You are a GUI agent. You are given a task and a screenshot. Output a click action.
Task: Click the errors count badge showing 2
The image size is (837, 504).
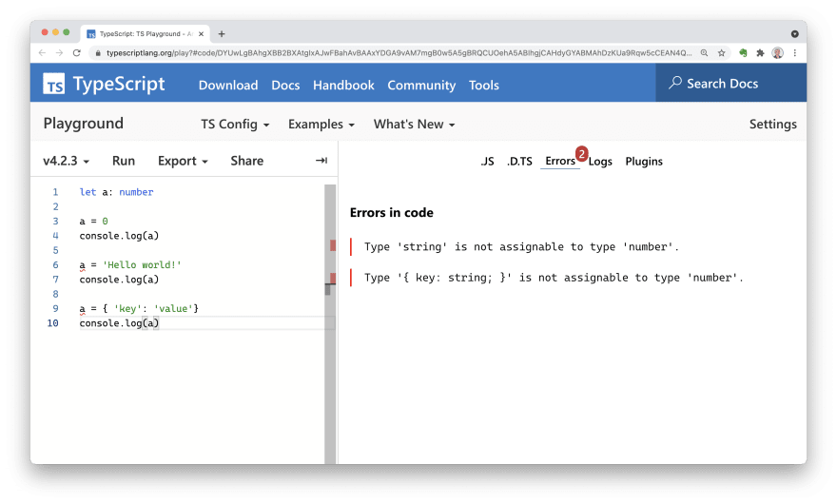(x=581, y=153)
